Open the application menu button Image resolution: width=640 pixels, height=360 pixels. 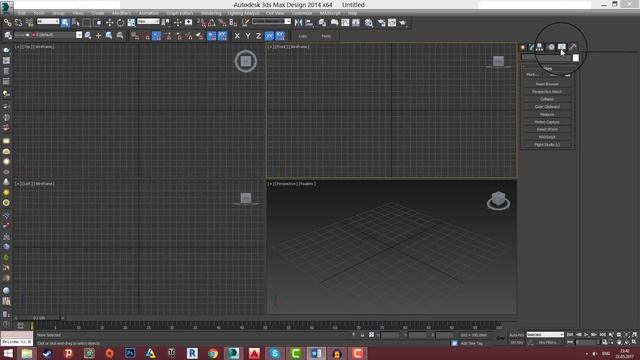coord(7,7)
